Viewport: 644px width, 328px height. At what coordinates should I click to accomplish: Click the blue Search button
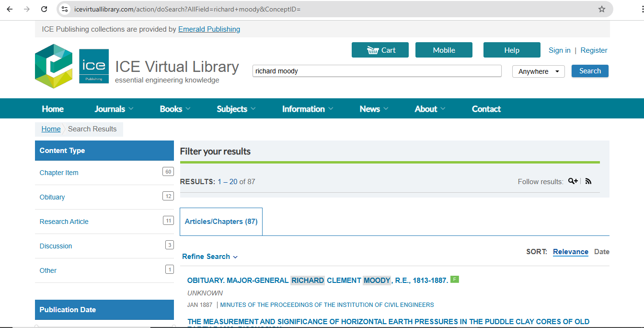point(590,71)
